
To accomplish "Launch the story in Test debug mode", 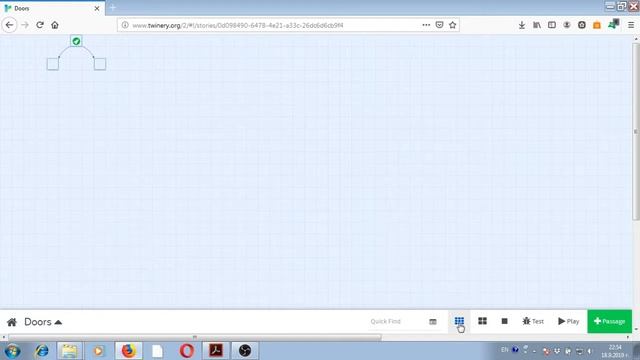I will [533, 322].
